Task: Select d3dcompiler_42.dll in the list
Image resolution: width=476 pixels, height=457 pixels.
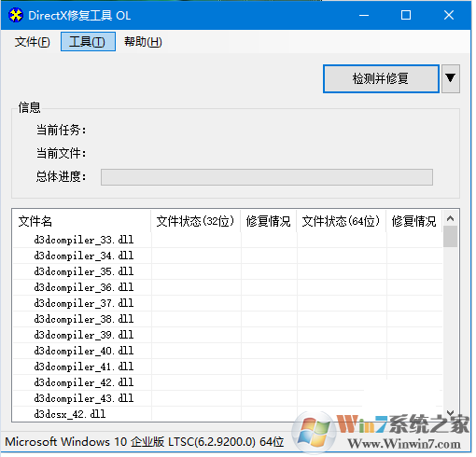Action: pos(84,382)
